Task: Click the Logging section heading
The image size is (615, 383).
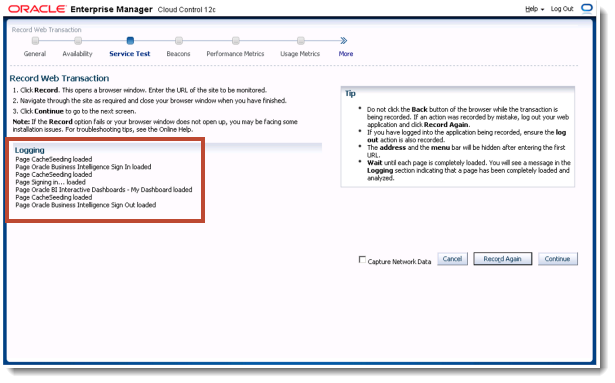Action: 29,150
